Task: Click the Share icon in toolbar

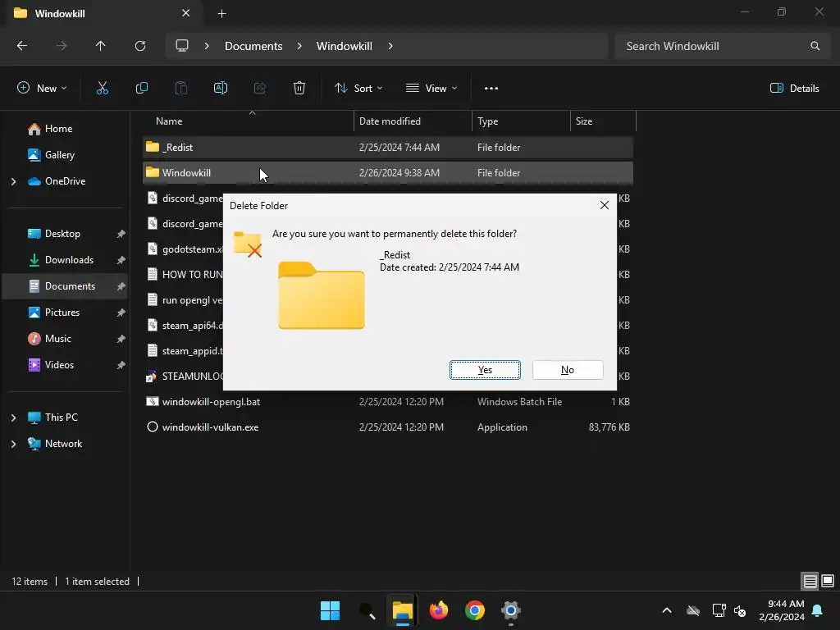Action: point(260,89)
